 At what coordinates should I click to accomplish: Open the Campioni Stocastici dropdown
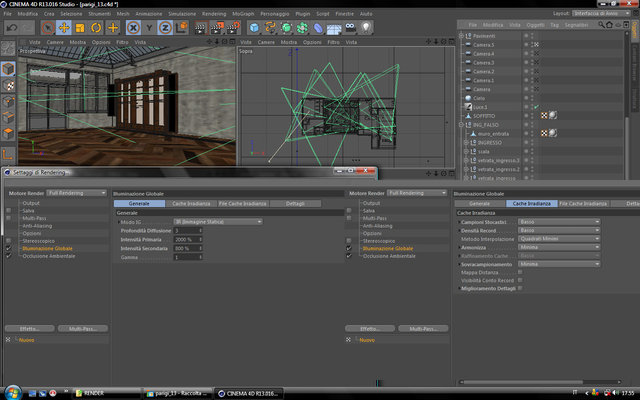(x=559, y=222)
